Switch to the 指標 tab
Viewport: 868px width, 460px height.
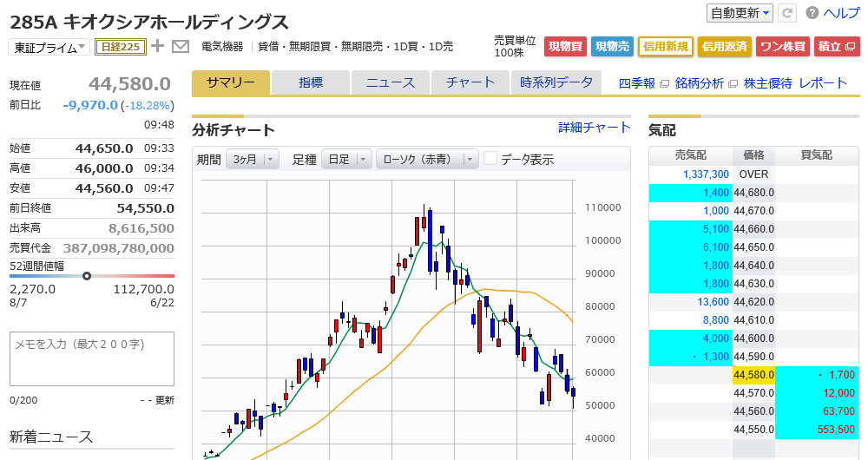pos(311,83)
